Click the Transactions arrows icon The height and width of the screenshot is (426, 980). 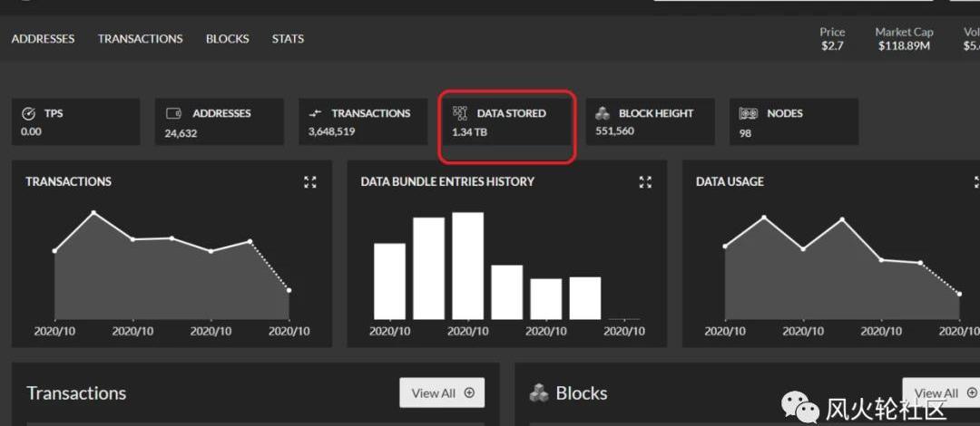click(315, 114)
